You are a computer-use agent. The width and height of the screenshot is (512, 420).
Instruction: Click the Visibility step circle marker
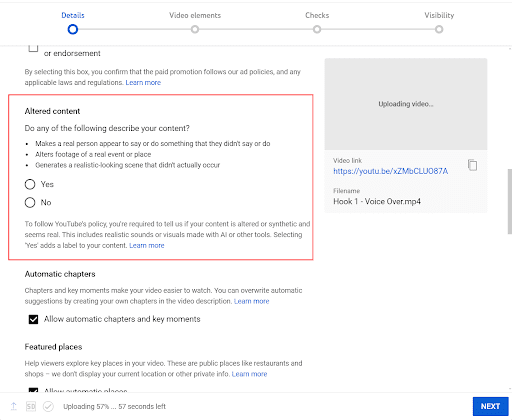439,29
